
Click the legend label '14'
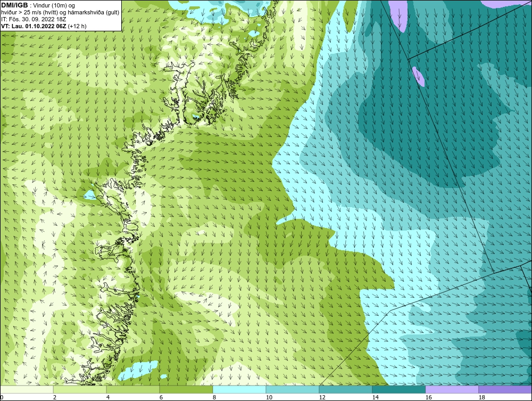(375, 397)
